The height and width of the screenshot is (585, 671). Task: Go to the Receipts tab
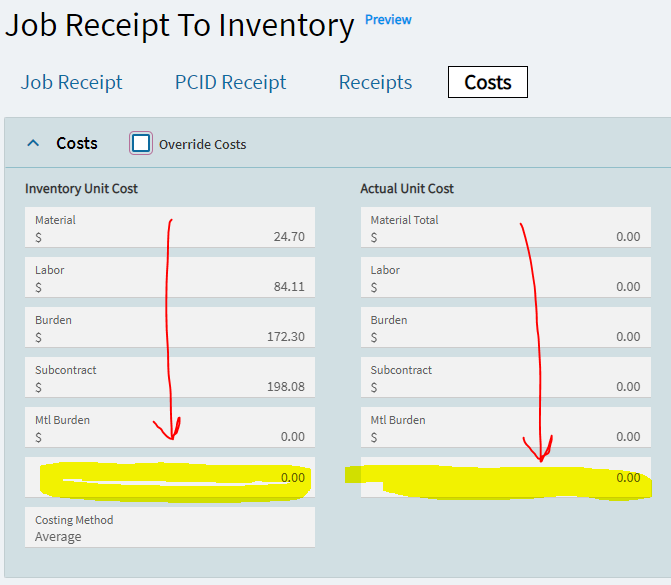[375, 82]
